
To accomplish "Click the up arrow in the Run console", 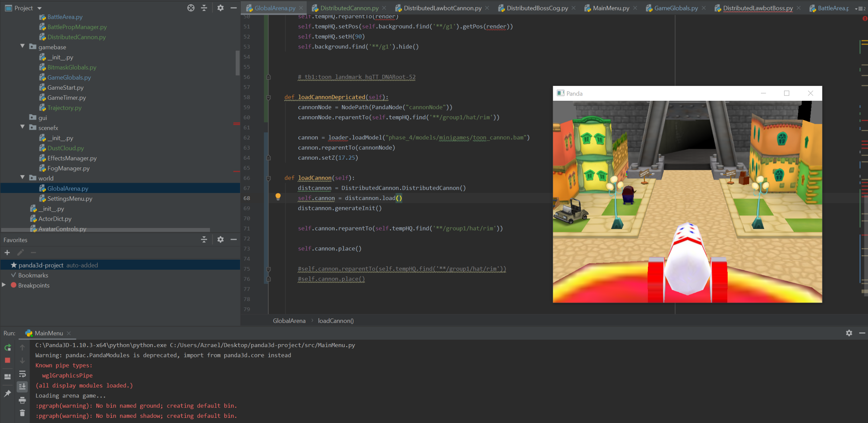I will 22,347.
